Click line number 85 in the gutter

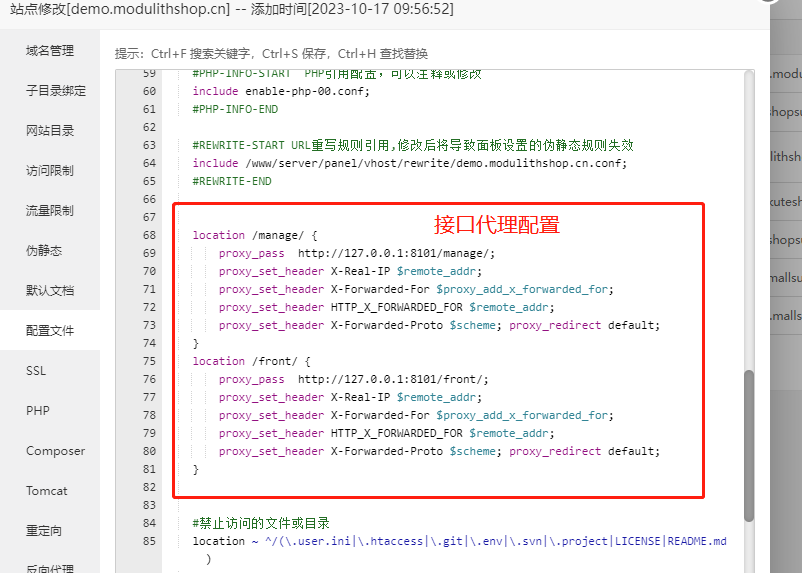149,541
